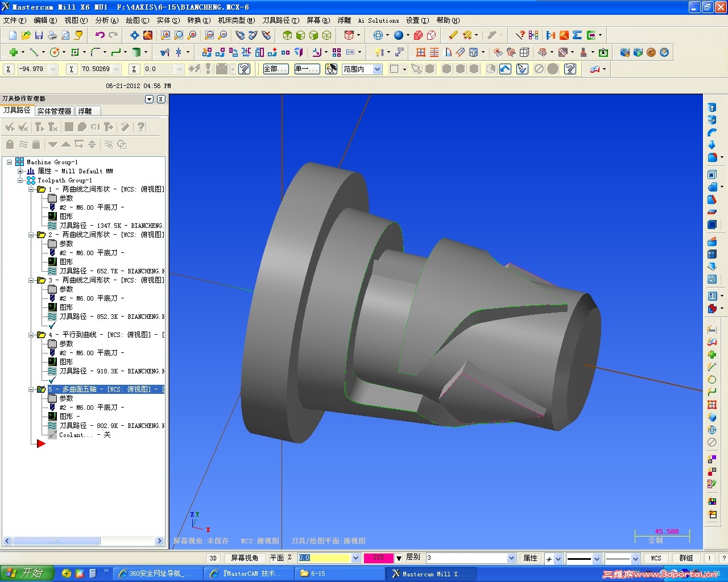
Task: Click the 单一... select only button
Action: (307, 69)
